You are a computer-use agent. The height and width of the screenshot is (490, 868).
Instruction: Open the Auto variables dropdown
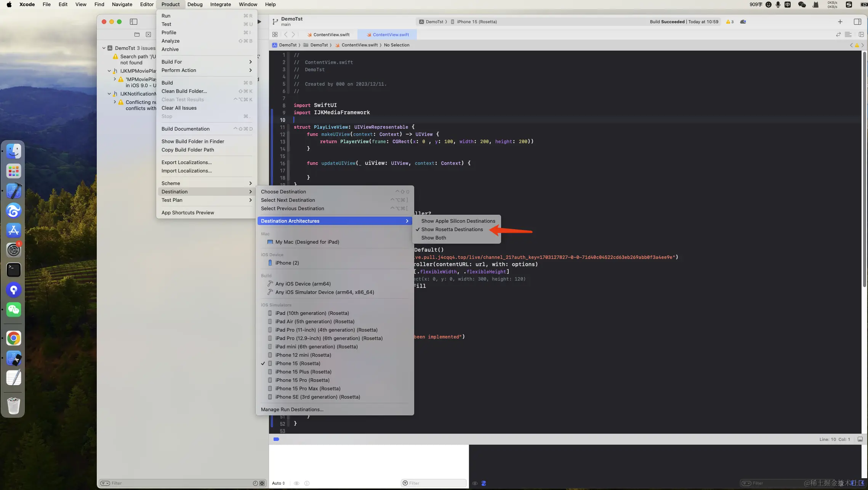279,483
